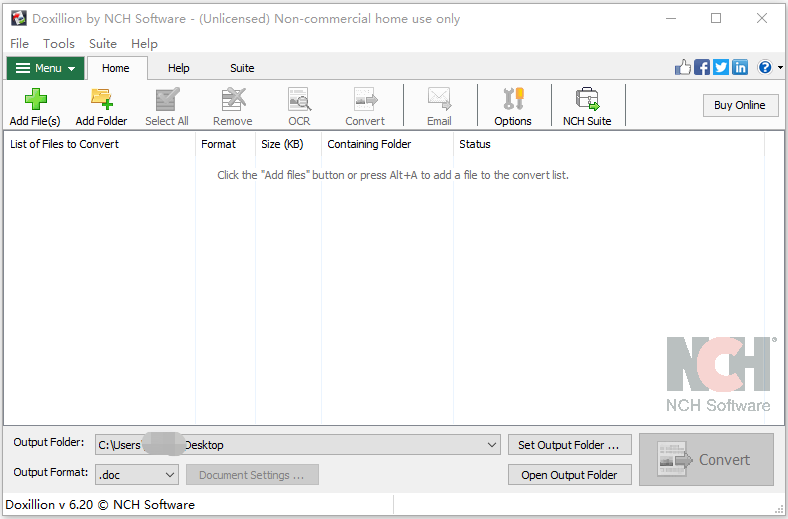Click Set Output Folder button
The image size is (788, 519).
pyautogui.click(x=569, y=445)
